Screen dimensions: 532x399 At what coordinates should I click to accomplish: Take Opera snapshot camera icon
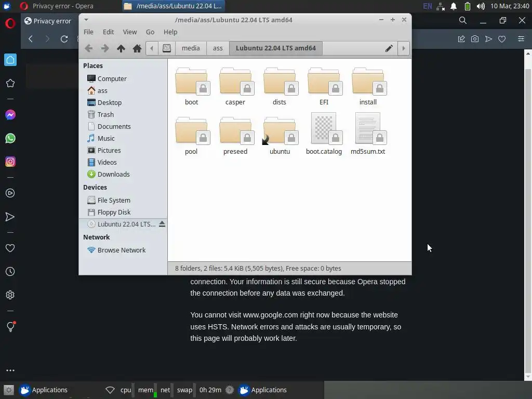pyautogui.click(x=475, y=39)
